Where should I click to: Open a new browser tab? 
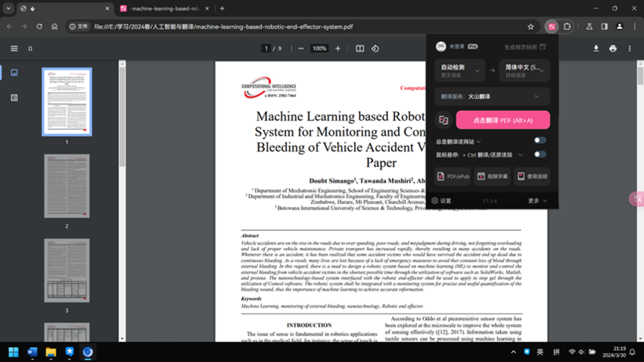tap(222, 8)
